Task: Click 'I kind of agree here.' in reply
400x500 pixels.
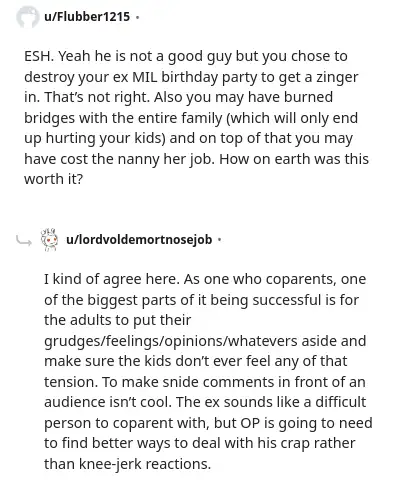Action: 112,279
